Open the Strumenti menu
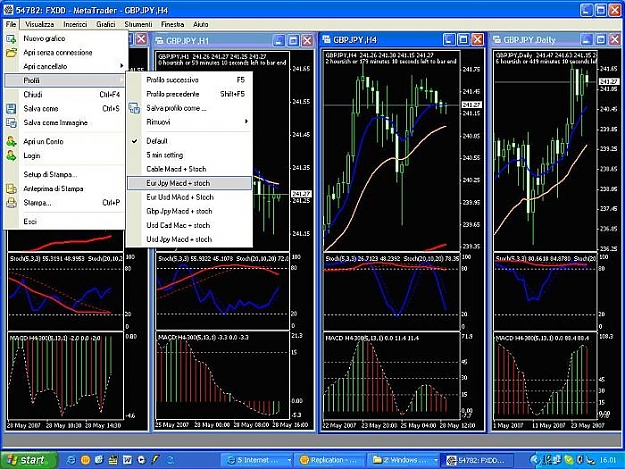The width and height of the screenshot is (625, 469). (138, 24)
